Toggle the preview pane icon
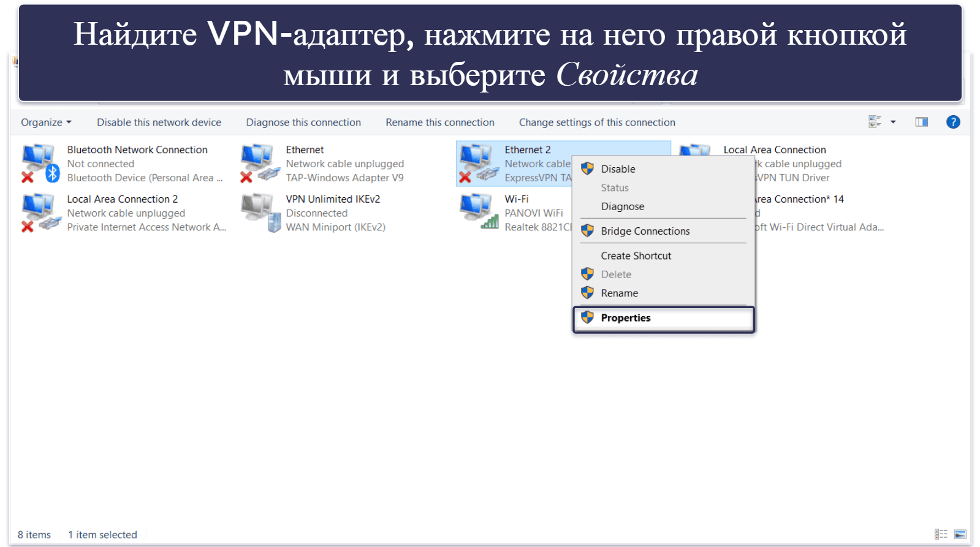980x547 pixels. 921,122
